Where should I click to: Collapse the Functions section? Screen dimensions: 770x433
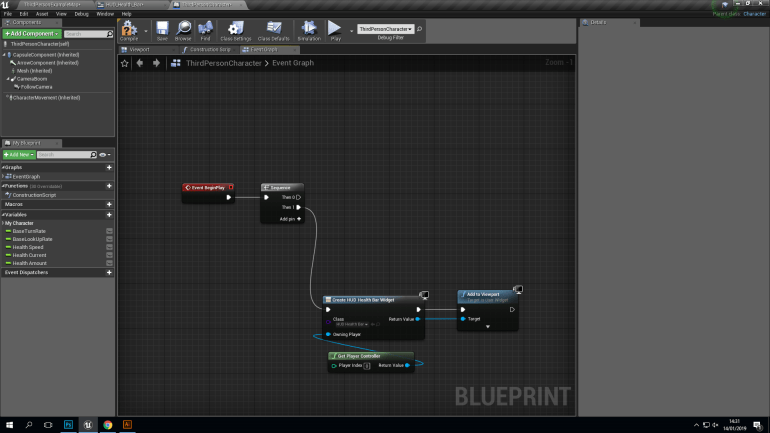[x=3, y=186]
